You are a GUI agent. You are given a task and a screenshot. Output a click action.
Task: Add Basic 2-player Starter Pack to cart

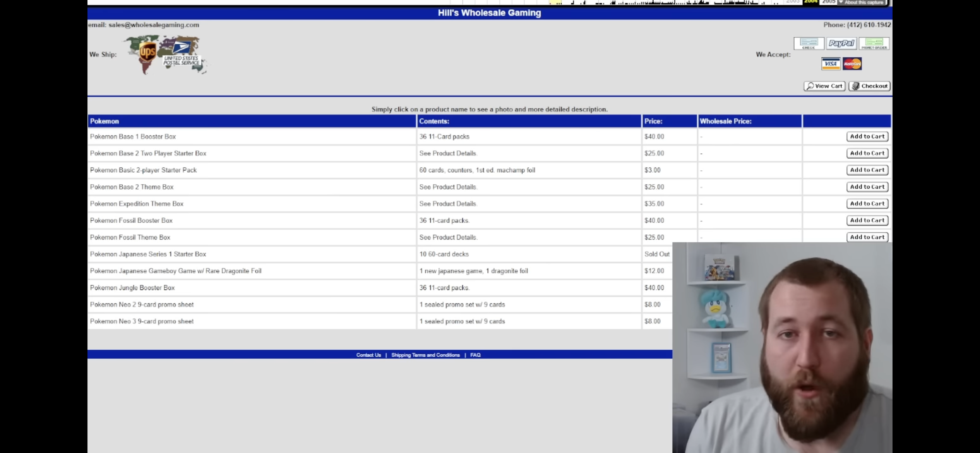pos(867,170)
